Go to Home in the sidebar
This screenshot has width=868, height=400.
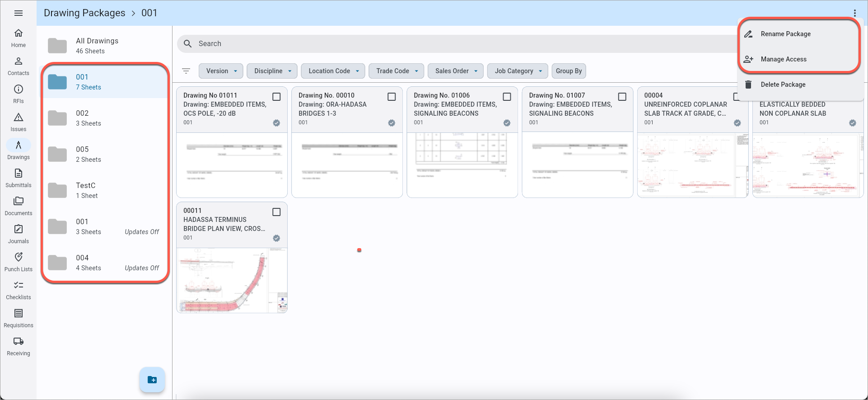(19, 38)
